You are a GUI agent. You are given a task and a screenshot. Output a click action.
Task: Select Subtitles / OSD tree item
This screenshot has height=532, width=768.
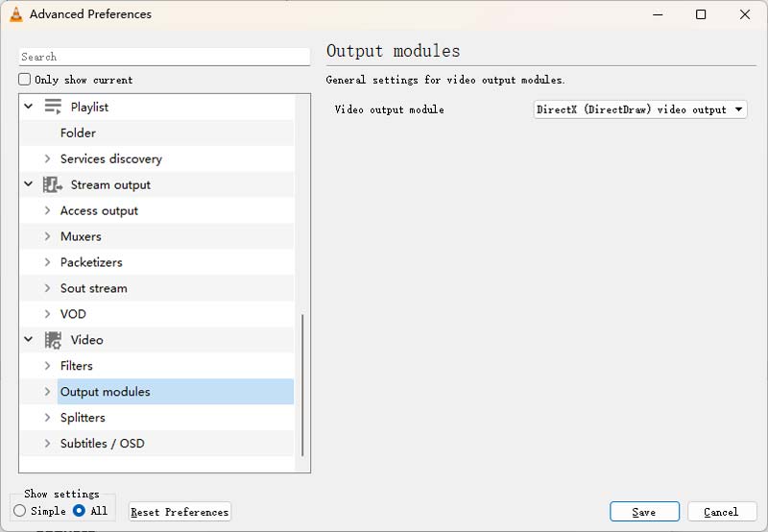(102, 444)
